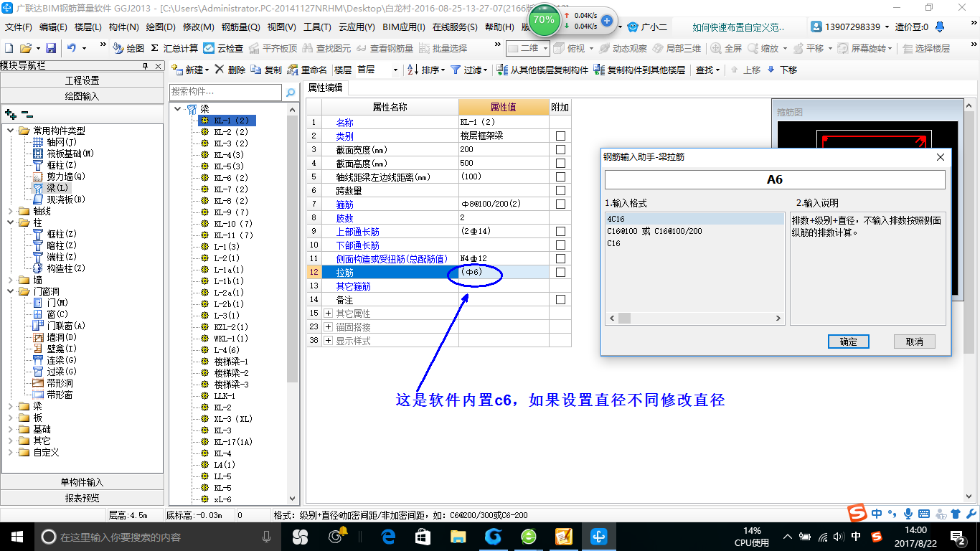Image resolution: width=980 pixels, height=551 pixels.
Task: Click 从其他楼层复制构件 button
Action: pyautogui.click(x=542, y=70)
